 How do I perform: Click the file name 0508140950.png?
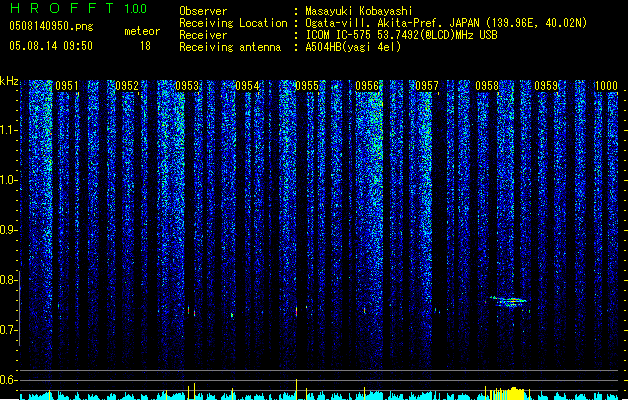(x=51, y=26)
